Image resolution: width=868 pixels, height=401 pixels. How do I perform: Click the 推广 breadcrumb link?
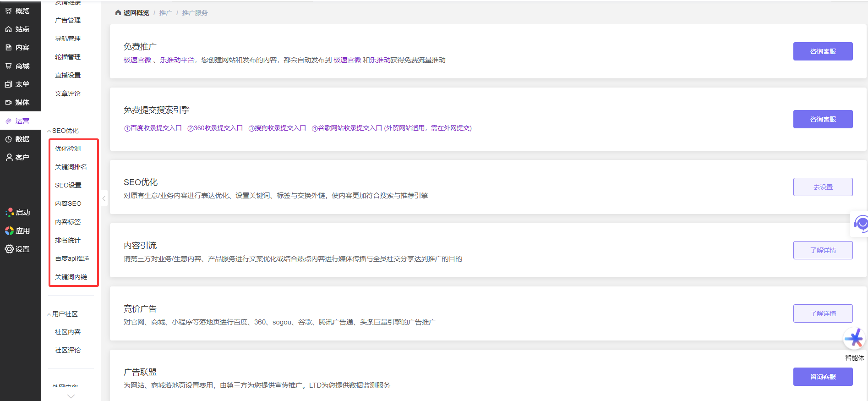(x=166, y=13)
